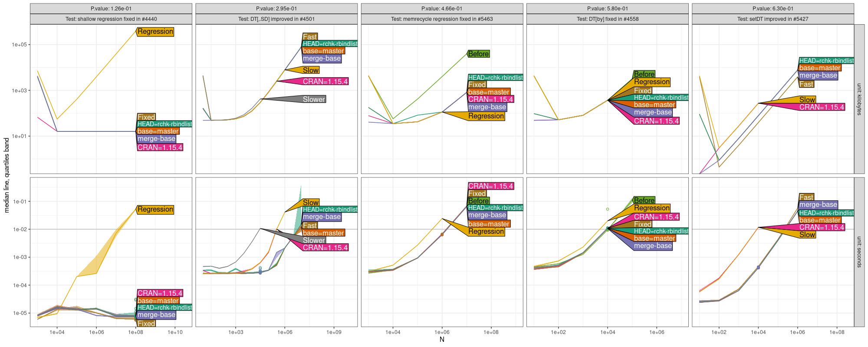Click 'Regression' label in shallow regression seconds panel

click(x=155, y=210)
